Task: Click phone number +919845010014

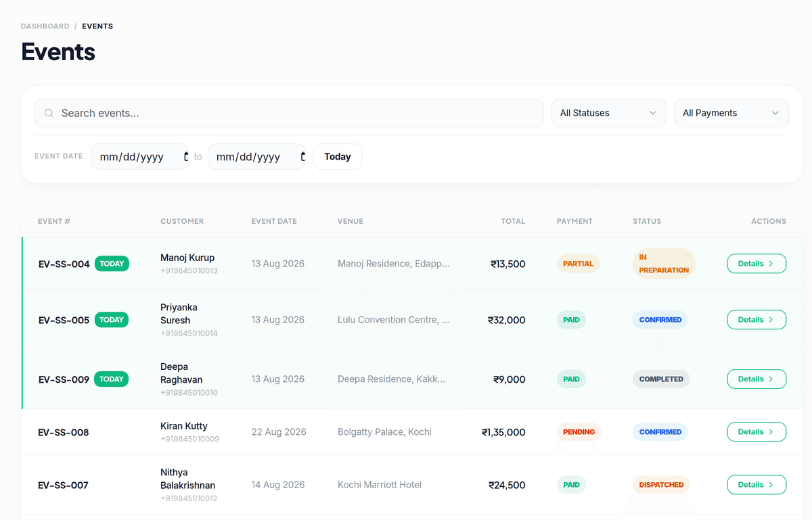Action: point(189,333)
